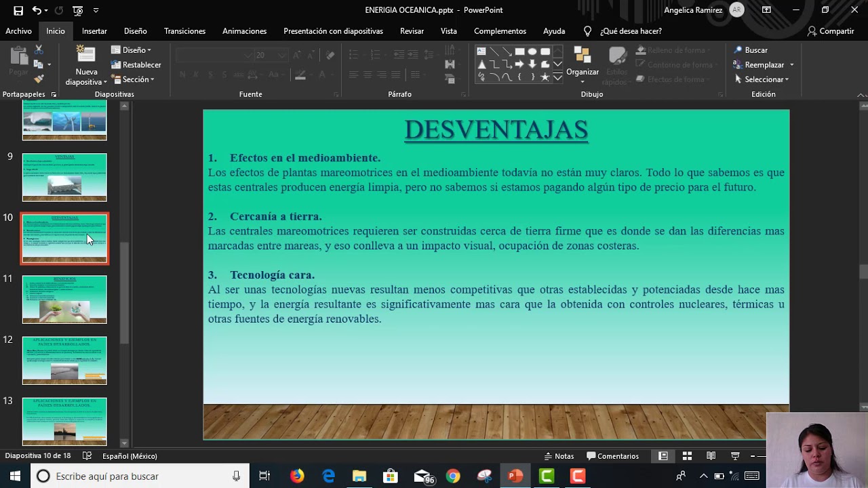The width and height of the screenshot is (868, 488).
Task: Click the Nueva diapositiva icon
Action: tap(85, 55)
